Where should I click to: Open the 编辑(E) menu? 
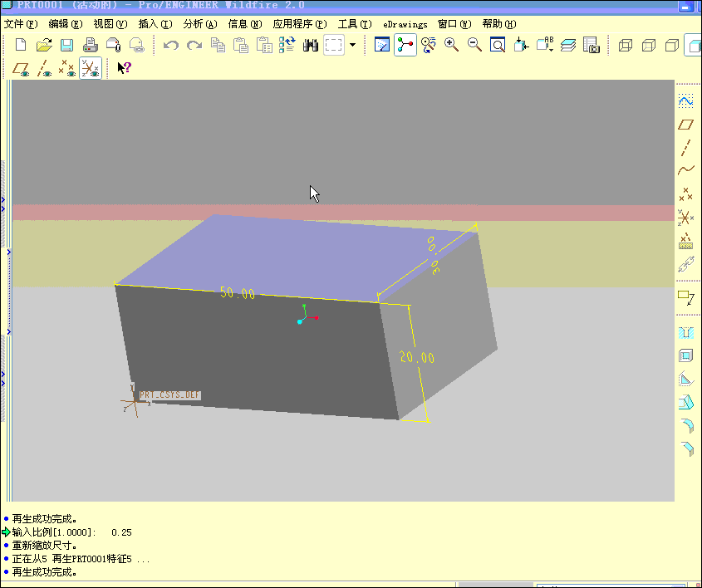66,24
